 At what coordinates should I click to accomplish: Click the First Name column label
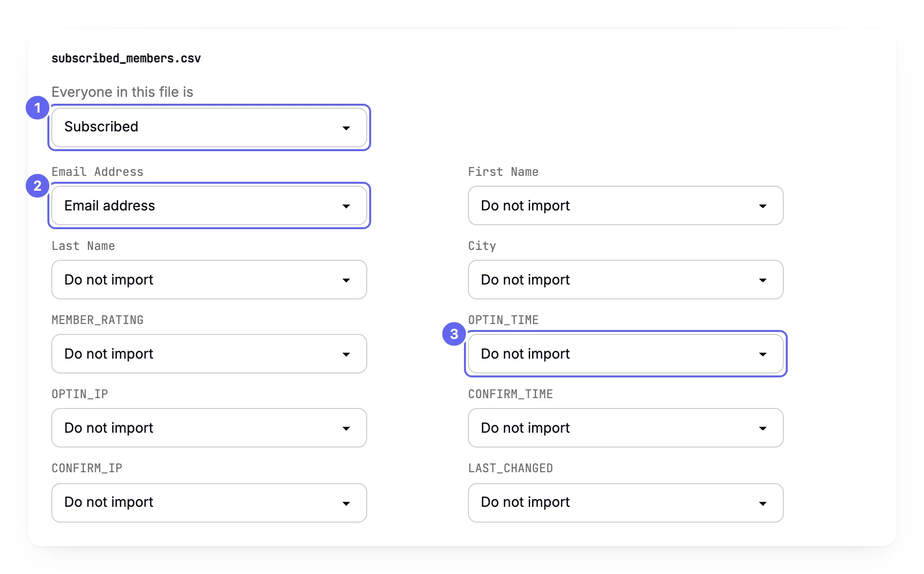[503, 172]
